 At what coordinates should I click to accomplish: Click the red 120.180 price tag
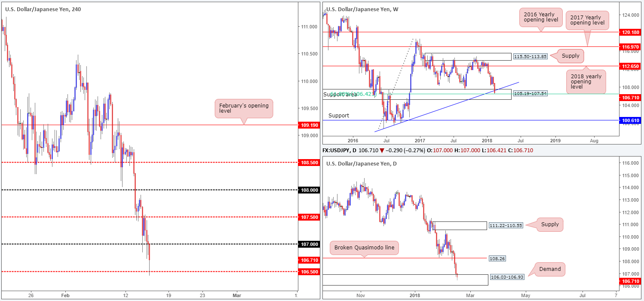tap(630, 32)
